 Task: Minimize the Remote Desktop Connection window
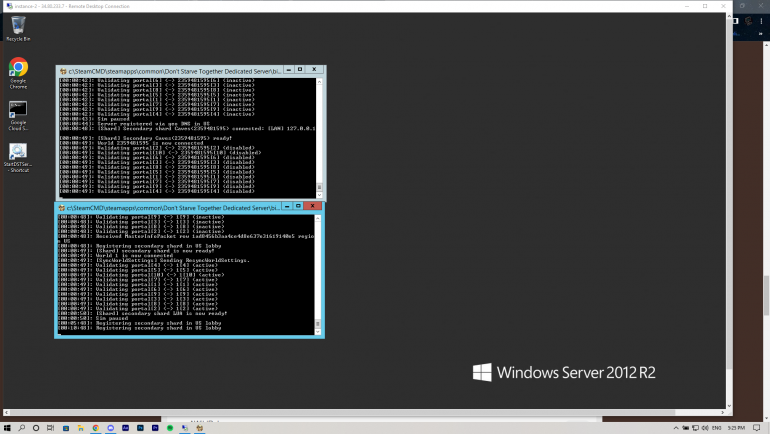(687, 6)
